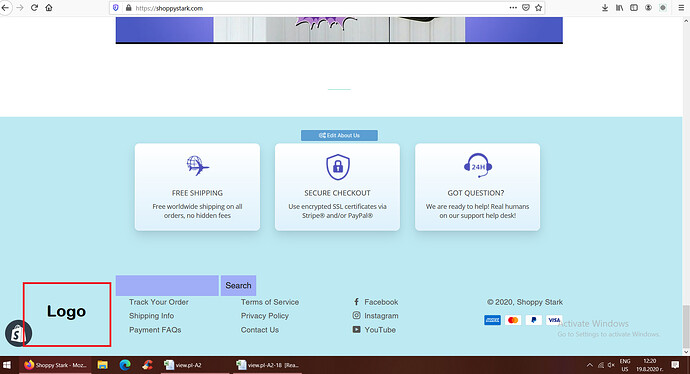Reload the current page
Screen dimensions: 690x374
pos(34,8)
